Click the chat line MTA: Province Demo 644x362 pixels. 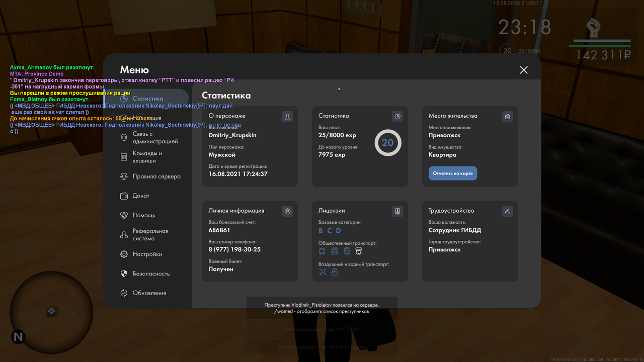click(x=37, y=74)
